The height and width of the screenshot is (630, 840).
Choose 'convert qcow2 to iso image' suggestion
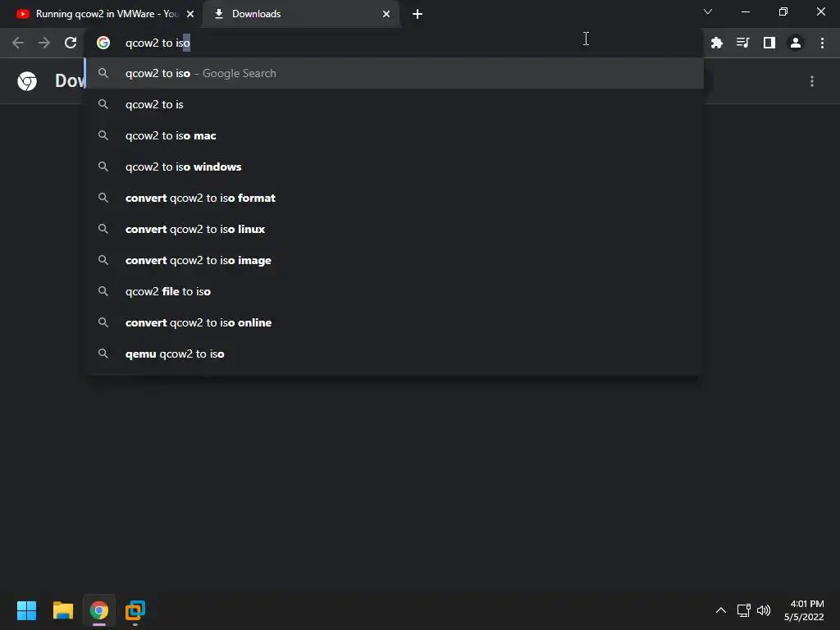pos(395,260)
